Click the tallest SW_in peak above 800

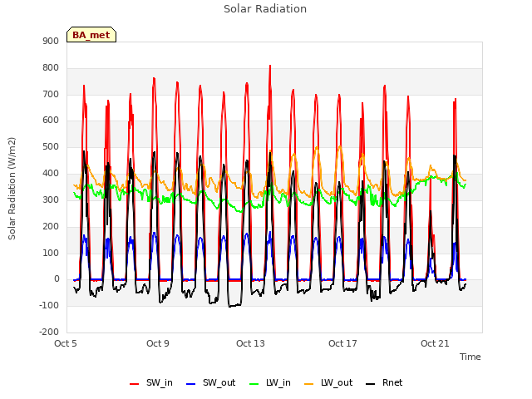(270, 66)
